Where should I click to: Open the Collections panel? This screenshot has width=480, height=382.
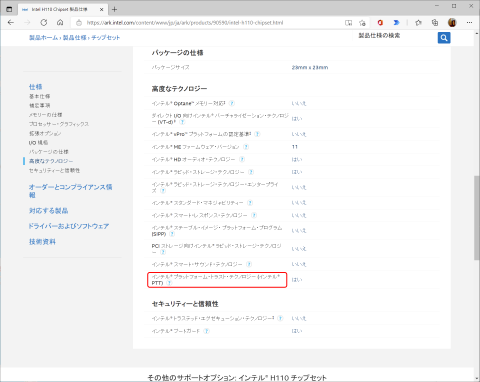(x=435, y=23)
